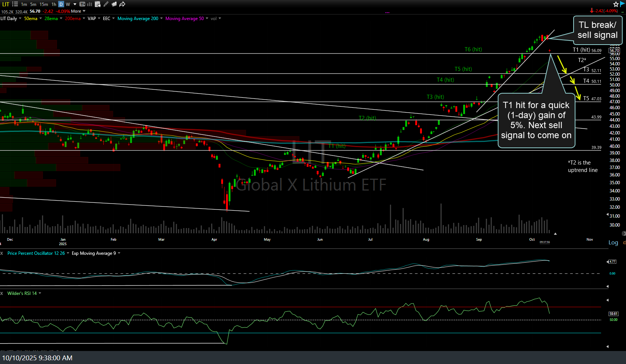Expand the More quote details dropdown
The width and height of the screenshot is (626, 364).
pyautogui.click(x=78, y=11)
